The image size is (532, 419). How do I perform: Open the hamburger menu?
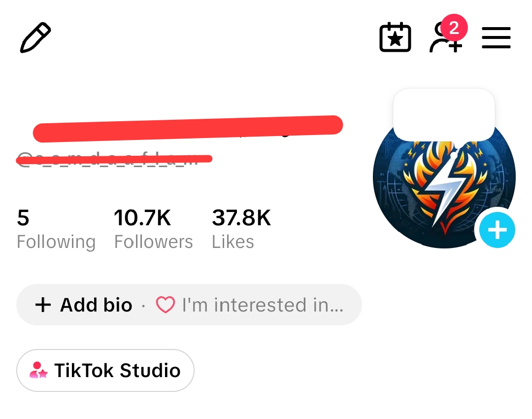(x=496, y=37)
